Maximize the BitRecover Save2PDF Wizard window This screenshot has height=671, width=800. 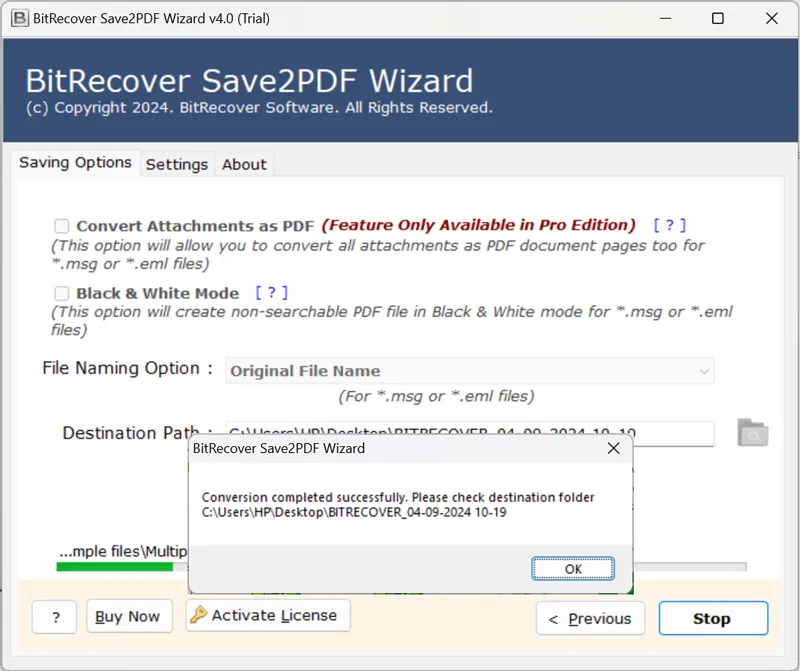718,18
